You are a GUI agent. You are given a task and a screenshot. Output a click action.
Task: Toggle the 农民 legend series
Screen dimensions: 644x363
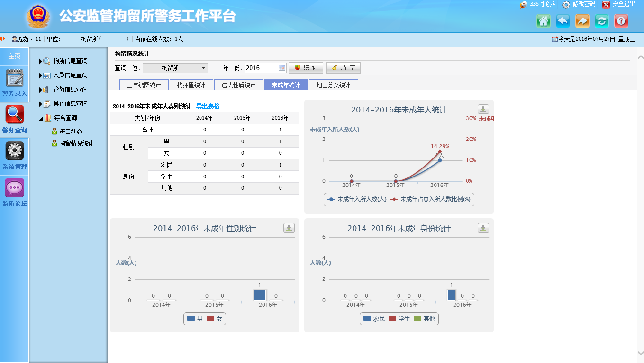(x=374, y=319)
